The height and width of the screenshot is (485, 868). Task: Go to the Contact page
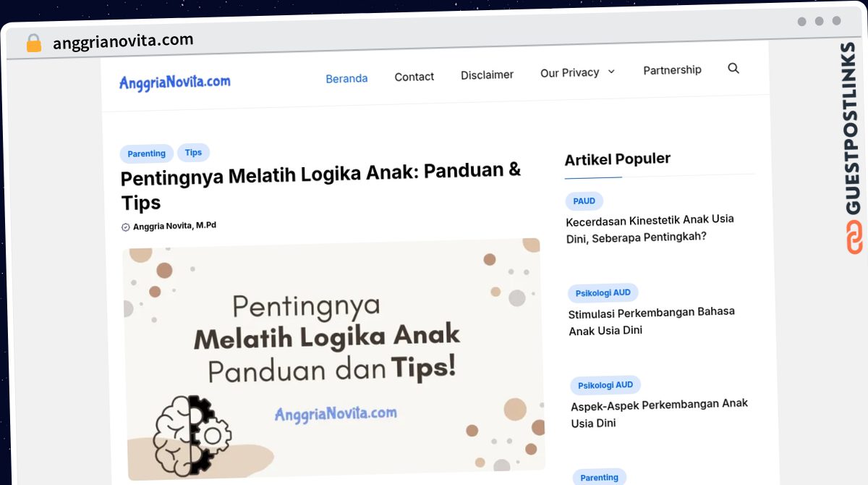[x=414, y=77]
